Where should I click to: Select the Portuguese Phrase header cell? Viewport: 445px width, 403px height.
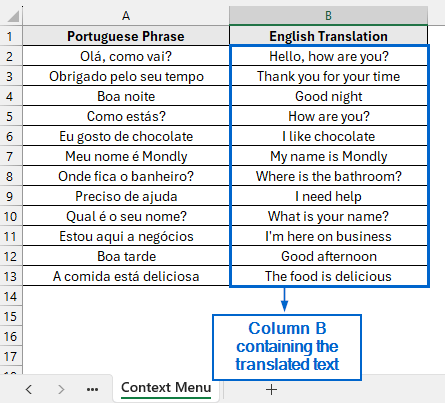click(x=126, y=36)
